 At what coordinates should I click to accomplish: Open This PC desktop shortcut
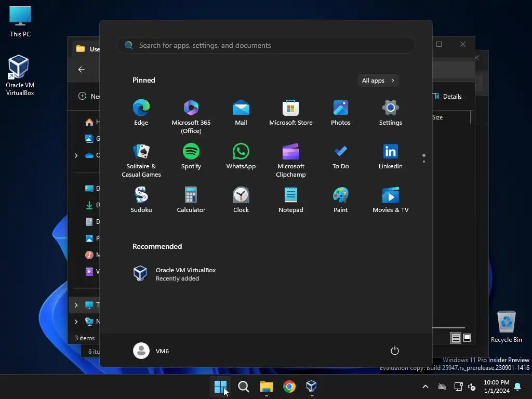(x=20, y=21)
